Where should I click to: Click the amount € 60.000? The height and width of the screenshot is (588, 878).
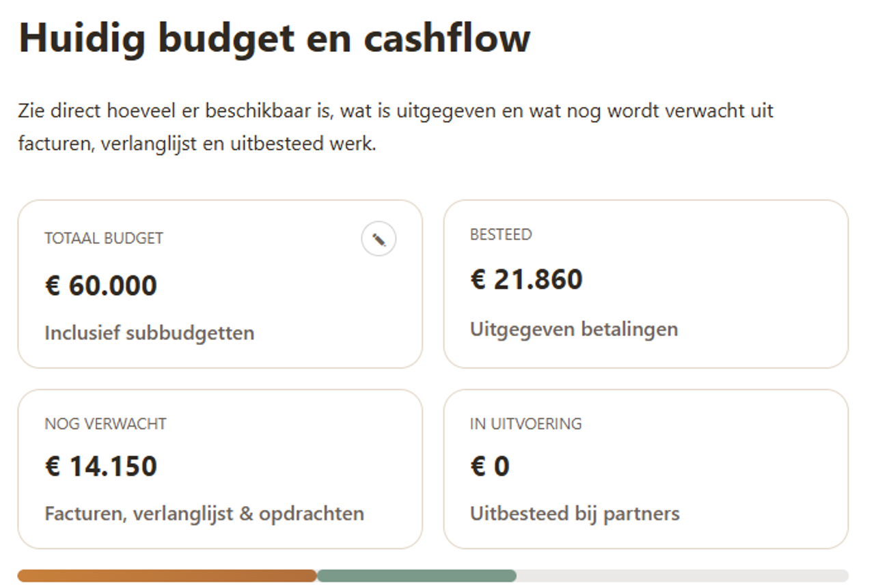pyautogui.click(x=100, y=285)
